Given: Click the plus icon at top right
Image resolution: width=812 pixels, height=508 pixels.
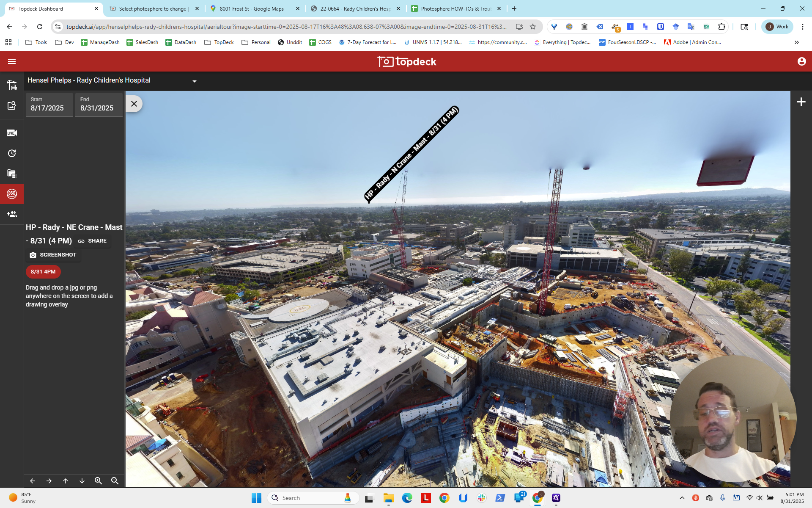Looking at the screenshot, I should [801, 102].
